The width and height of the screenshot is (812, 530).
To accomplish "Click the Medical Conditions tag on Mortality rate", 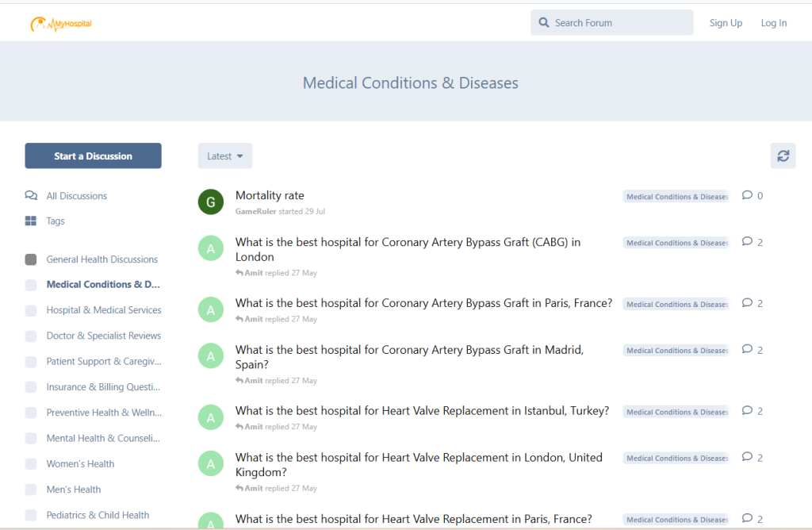I will click(676, 197).
